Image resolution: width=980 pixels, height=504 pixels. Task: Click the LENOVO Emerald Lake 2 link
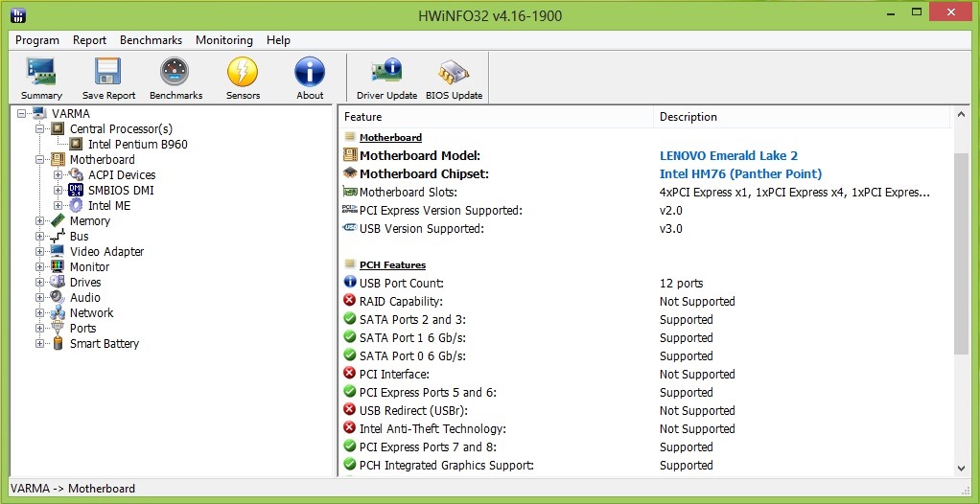(x=729, y=155)
